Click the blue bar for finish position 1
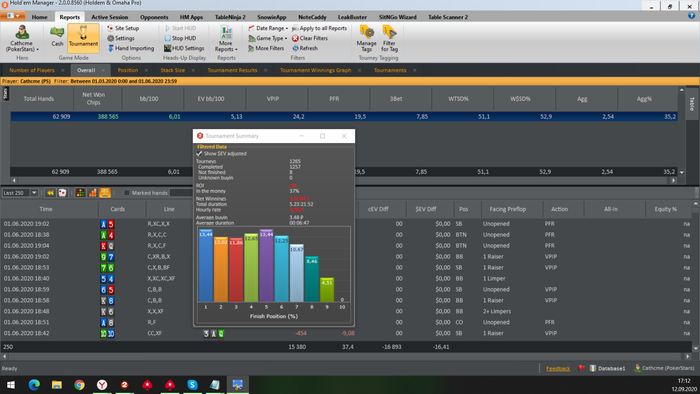The height and width of the screenshot is (394, 700). click(206, 265)
